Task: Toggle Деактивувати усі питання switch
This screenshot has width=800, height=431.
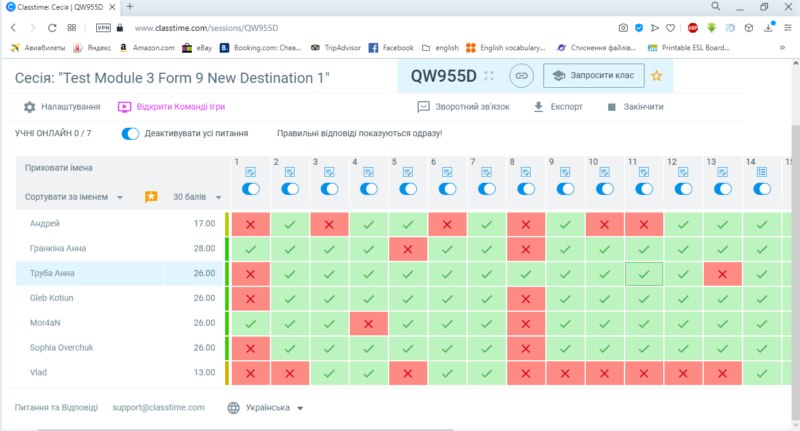Action: pyautogui.click(x=130, y=134)
